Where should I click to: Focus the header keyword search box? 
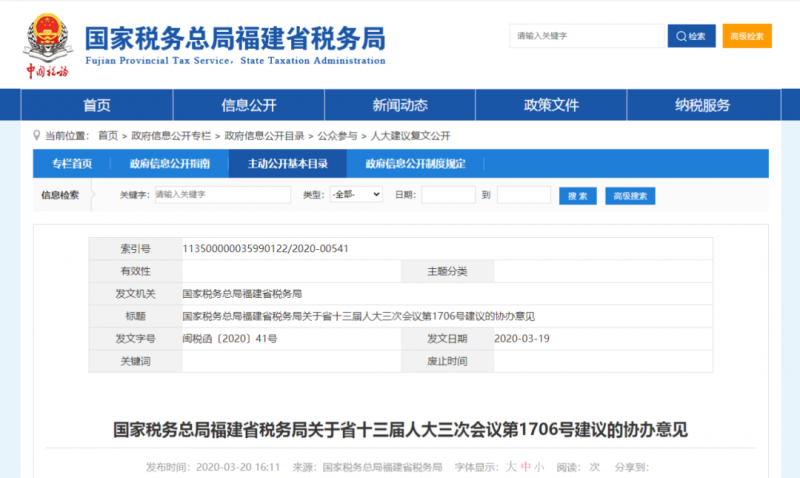tap(588, 36)
